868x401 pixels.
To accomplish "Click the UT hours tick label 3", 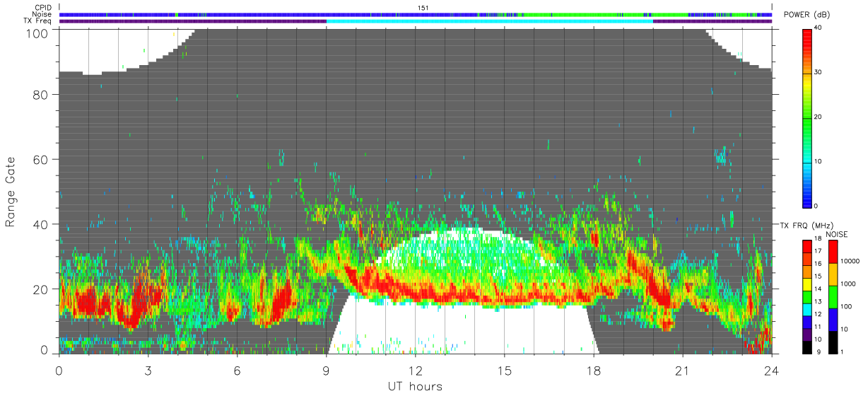I will (x=148, y=371).
